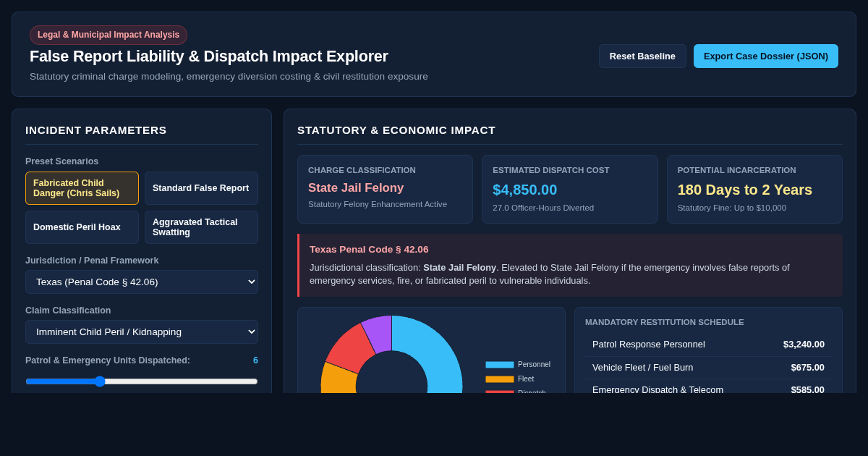Choose the Standard False Report preset
Image resolution: width=868 pixels, height=456 pixels.
click(201, 188)
